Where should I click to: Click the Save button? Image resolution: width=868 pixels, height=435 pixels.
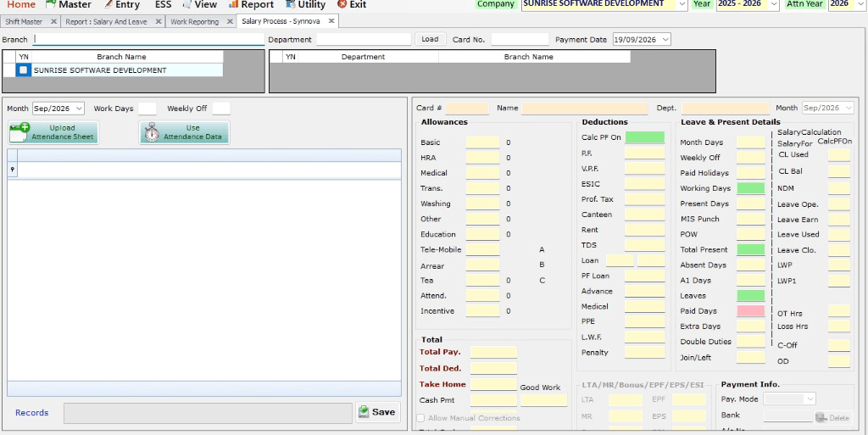click(377, 412)
